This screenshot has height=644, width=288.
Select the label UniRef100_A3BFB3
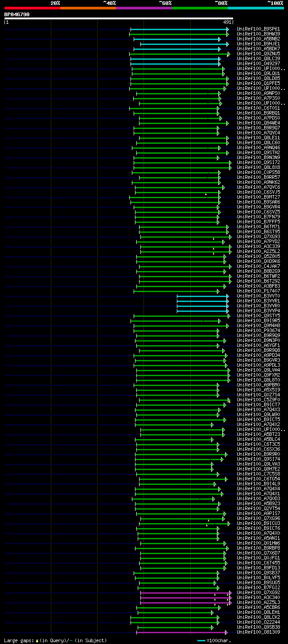click(x=258, y=286)
